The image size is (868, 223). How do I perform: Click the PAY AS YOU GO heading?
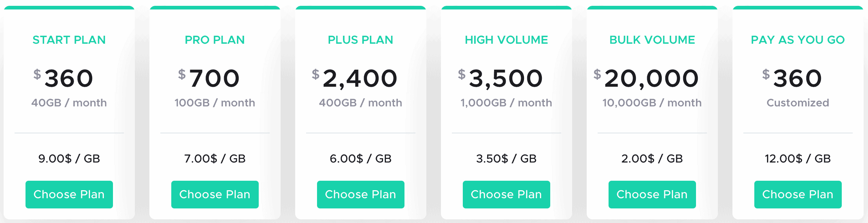pos(798,40)
